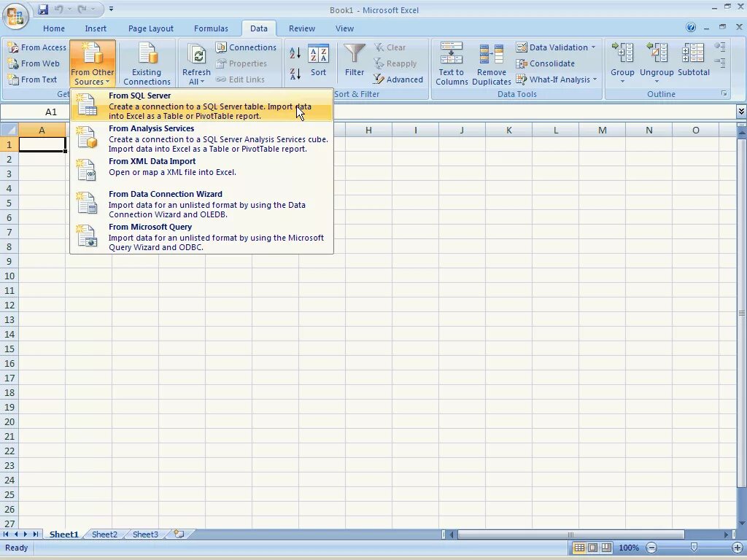Choose From Analysis Services menu entry

point(201,138)
